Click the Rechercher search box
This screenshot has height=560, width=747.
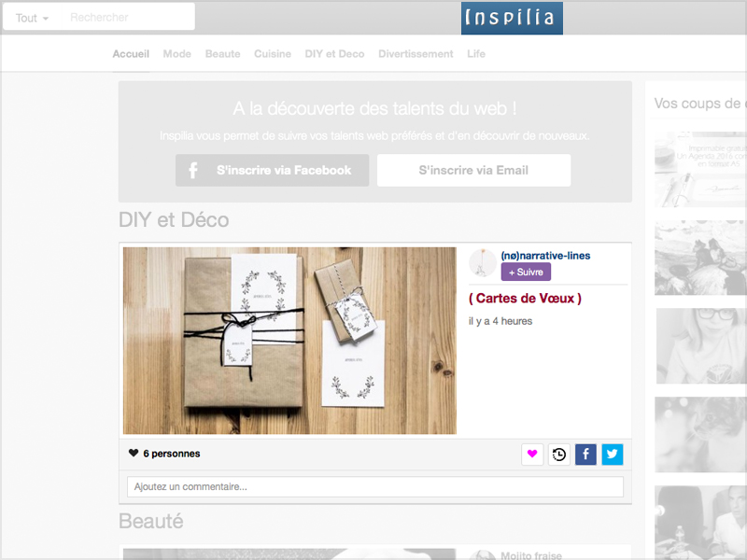[x=129, y=18]
